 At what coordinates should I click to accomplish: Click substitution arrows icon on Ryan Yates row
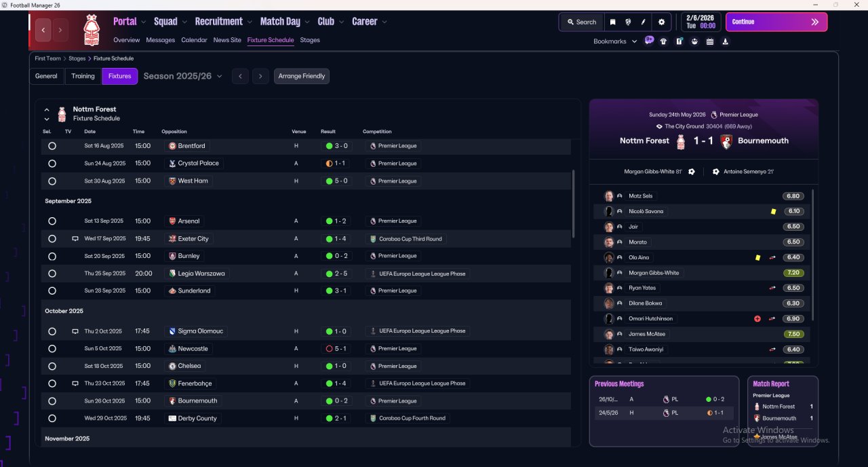772,288
